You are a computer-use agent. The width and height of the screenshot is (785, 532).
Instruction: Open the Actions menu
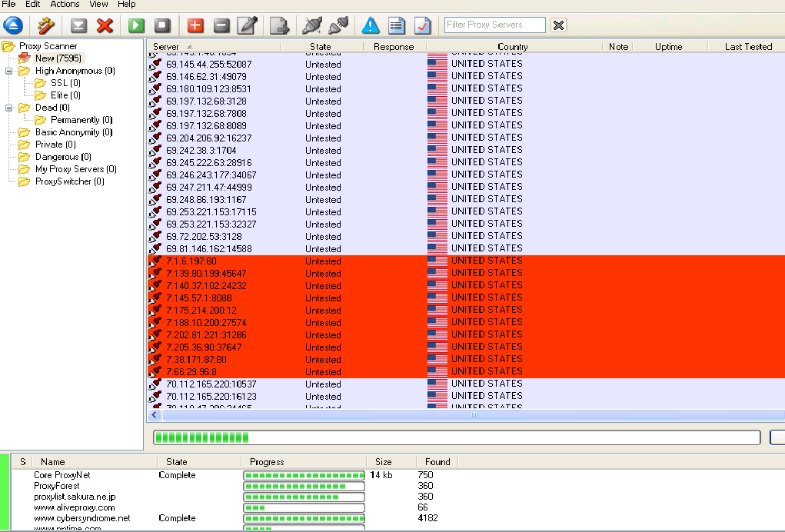tap(65, 5)
